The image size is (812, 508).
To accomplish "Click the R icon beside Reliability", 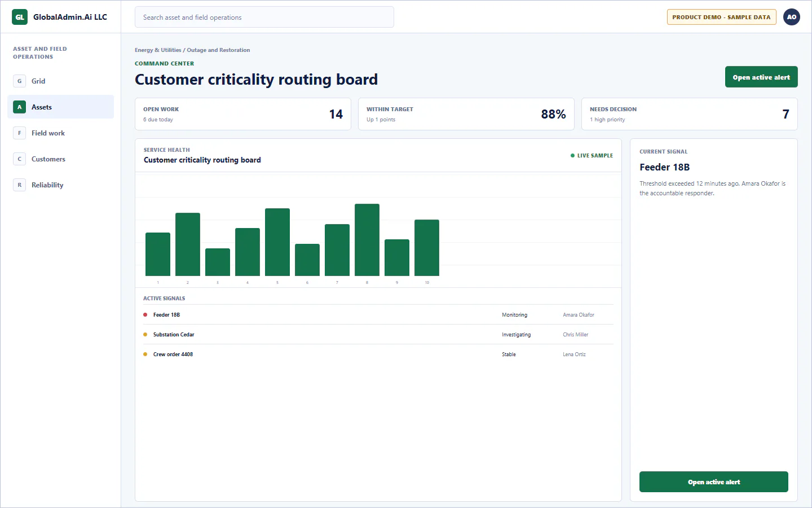I will pos(20,185).
